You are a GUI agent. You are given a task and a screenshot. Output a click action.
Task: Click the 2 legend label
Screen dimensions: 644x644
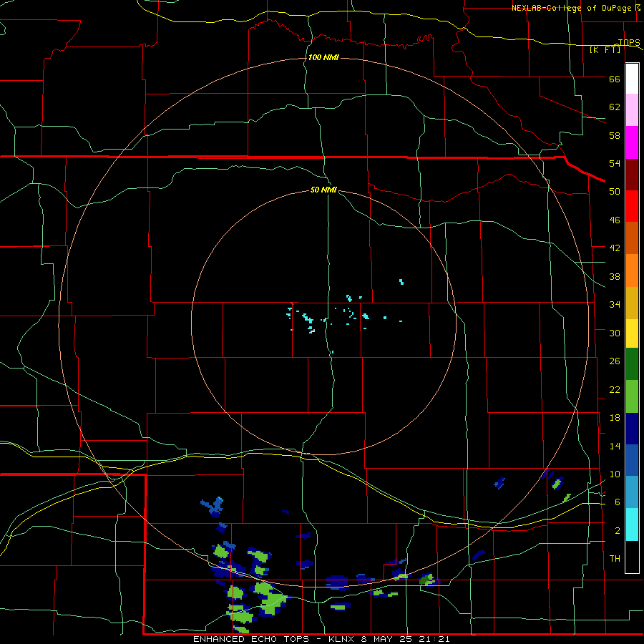tap(618, 531)
